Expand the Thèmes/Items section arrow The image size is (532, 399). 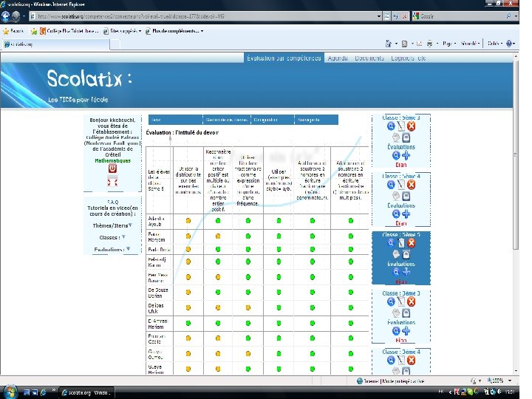[x=130, y=225]
